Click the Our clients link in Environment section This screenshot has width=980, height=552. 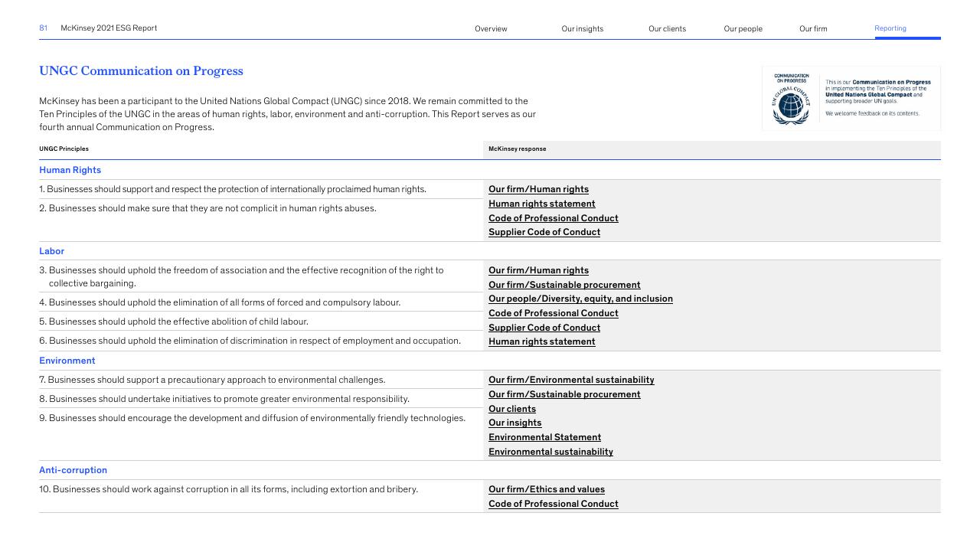coord(512,409)
